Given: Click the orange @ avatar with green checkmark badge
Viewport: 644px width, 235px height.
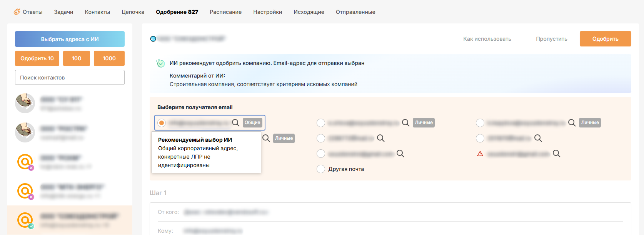Looking at the screenshot, I should click(x=25, y=220).
